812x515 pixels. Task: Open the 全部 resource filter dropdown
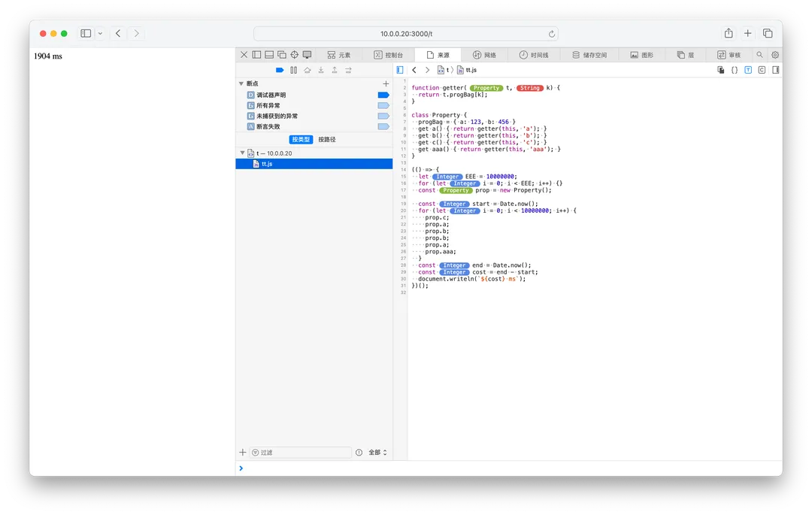tap(377, 453)
